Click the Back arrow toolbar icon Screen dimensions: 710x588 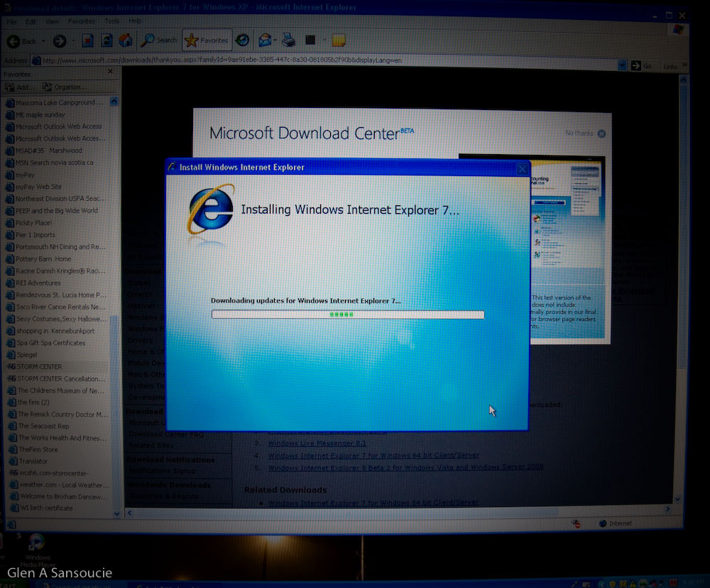coord(13,41)
